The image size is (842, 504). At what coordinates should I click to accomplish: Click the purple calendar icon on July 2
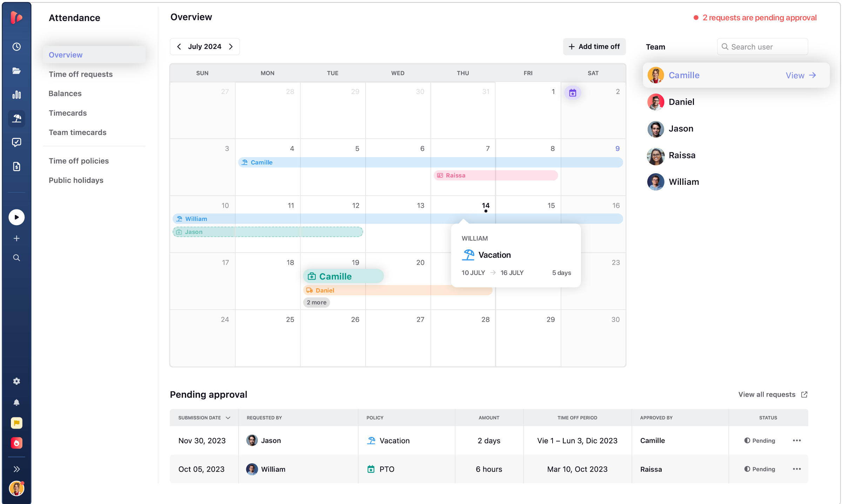point(573,93)
